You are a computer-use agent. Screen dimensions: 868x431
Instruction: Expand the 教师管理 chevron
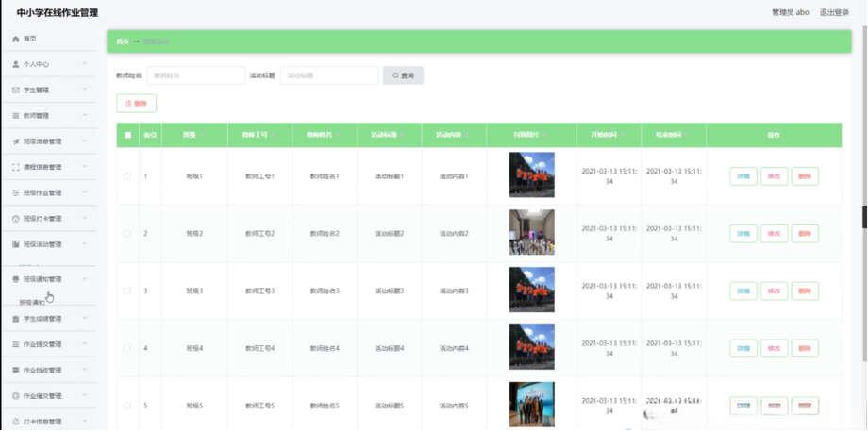click(x=85, y=115)
